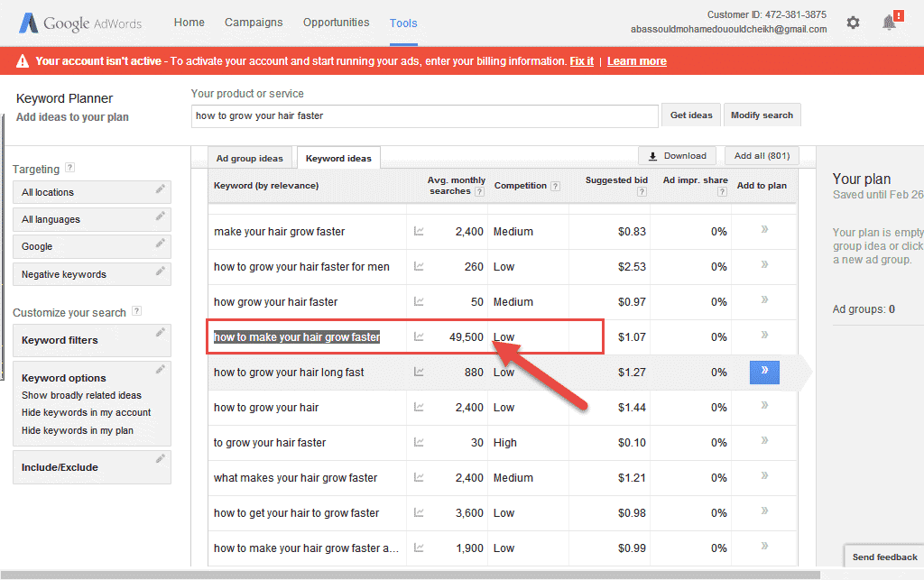Viewport: 924px width, 580px height.
Task: Click Fix it billing link
Action: pos(582,61)
